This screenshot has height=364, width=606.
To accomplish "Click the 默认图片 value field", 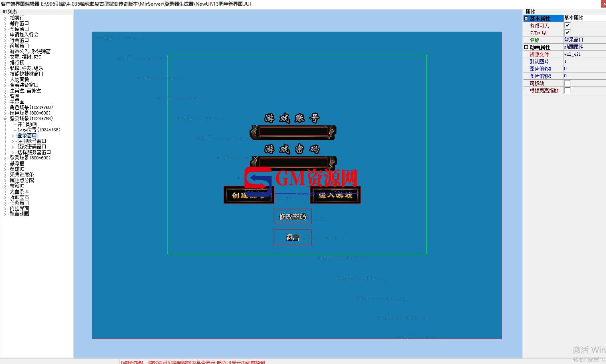I will [584, 61].
